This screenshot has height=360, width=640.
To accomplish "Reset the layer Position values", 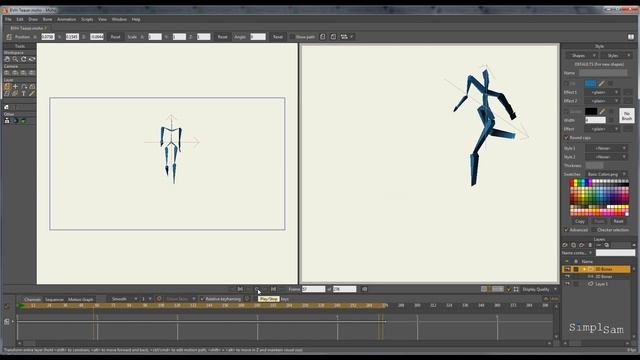I will [x=116, y=37].
